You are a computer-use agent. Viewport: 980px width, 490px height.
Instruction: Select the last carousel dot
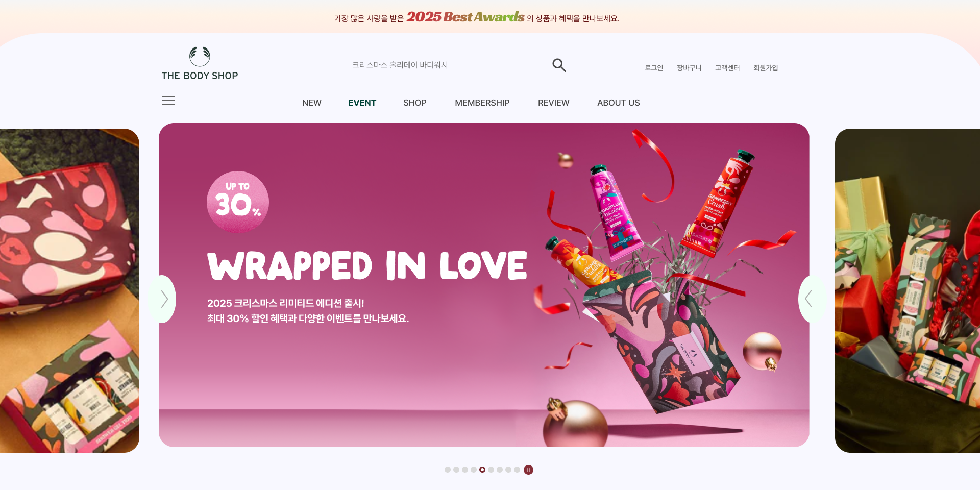[517, 470]
